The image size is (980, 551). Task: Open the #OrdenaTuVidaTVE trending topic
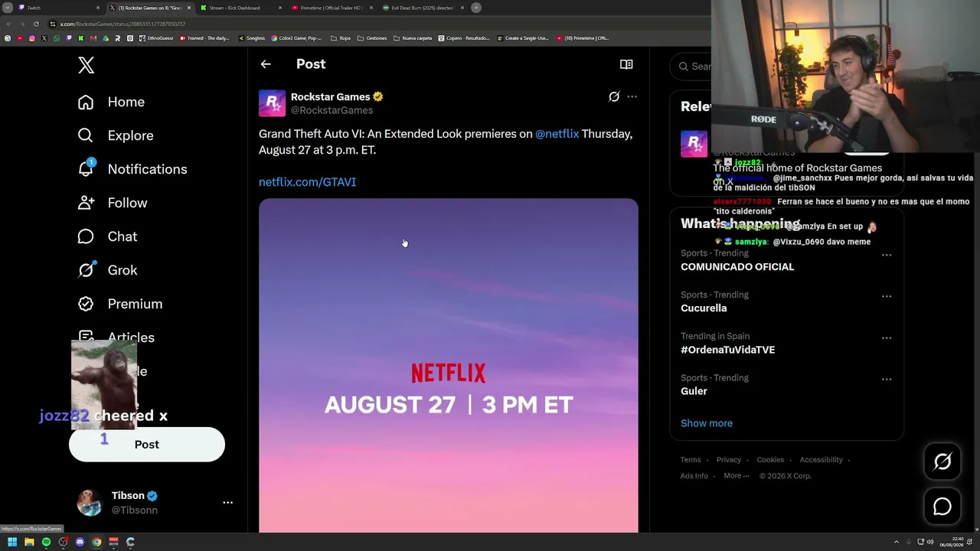(x=727, y=350)
